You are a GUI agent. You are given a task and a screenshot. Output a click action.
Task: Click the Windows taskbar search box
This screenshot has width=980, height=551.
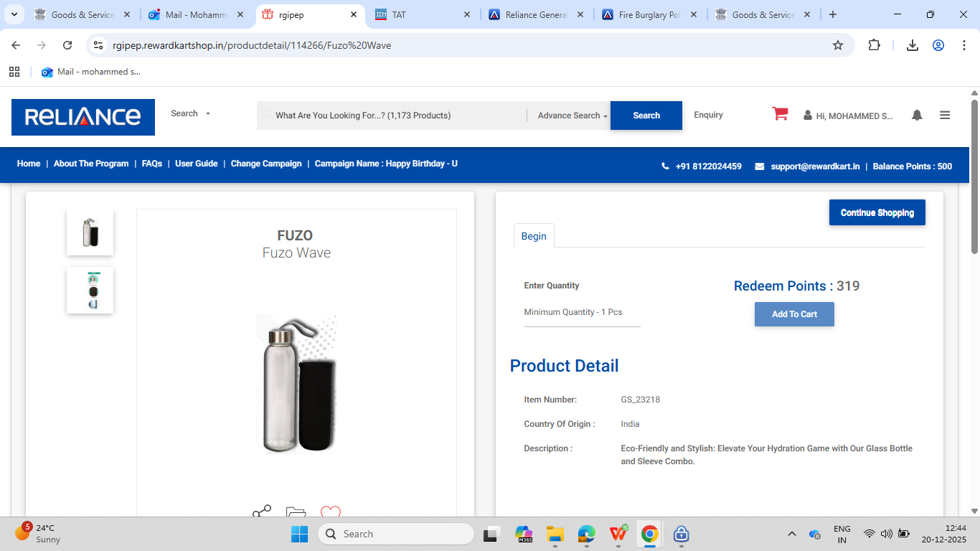click(x=396, y=534)
